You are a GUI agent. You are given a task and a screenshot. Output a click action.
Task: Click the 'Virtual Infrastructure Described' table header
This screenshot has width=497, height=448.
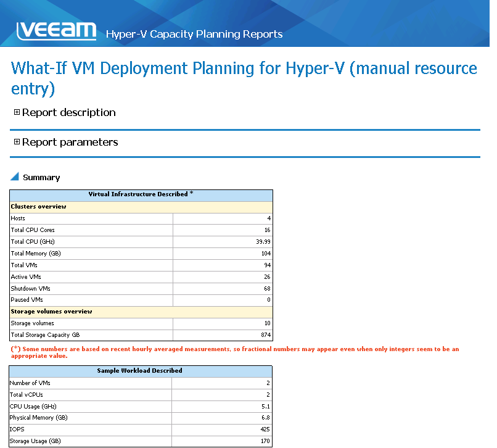coord(141,194)
